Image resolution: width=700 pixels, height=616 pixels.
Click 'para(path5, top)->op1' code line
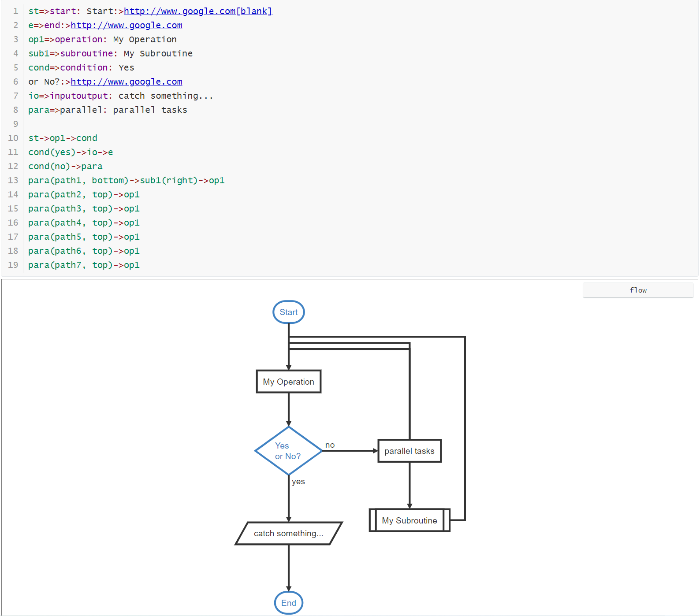pyautogui.click(x=84, y=237)
